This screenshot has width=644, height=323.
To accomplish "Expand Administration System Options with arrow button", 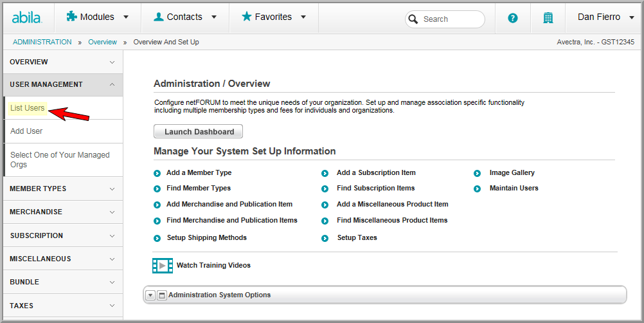I will (150, 295).
